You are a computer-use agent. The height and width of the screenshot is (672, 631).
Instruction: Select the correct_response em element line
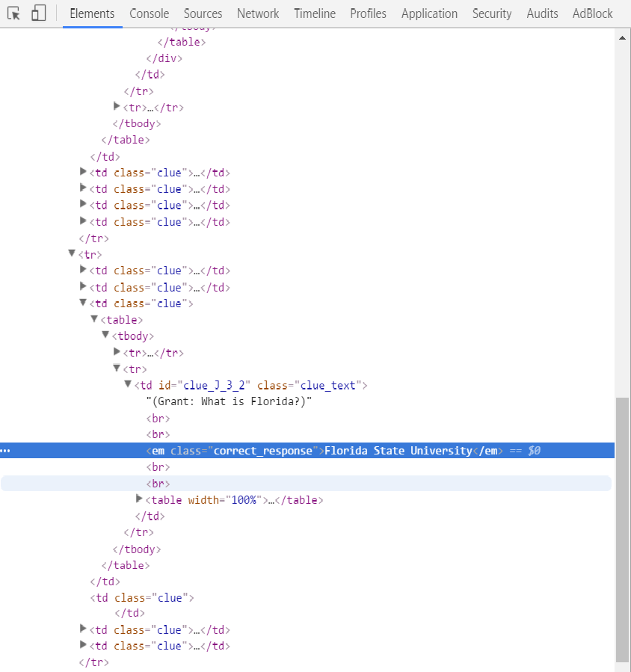321,451
